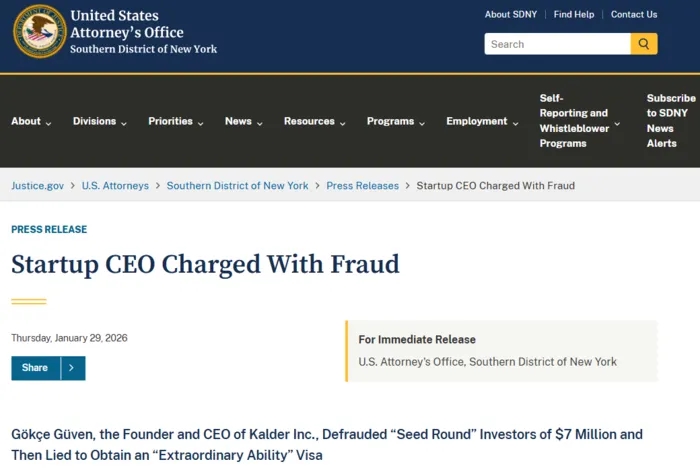The width and height of the screenshot is (700, 468).
Task: Click Subscribe to SDNY News Alerts
Action: coord(671,121)
